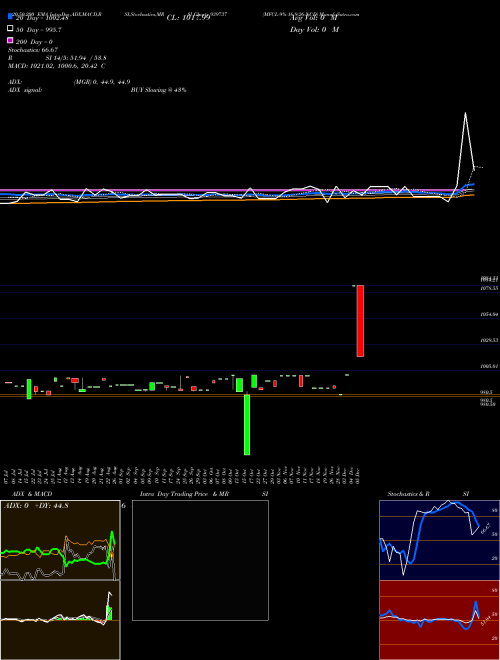The image size is (500, 660).
Task: Click the 66.67 label in Stochastics panel
Action: 485,528
